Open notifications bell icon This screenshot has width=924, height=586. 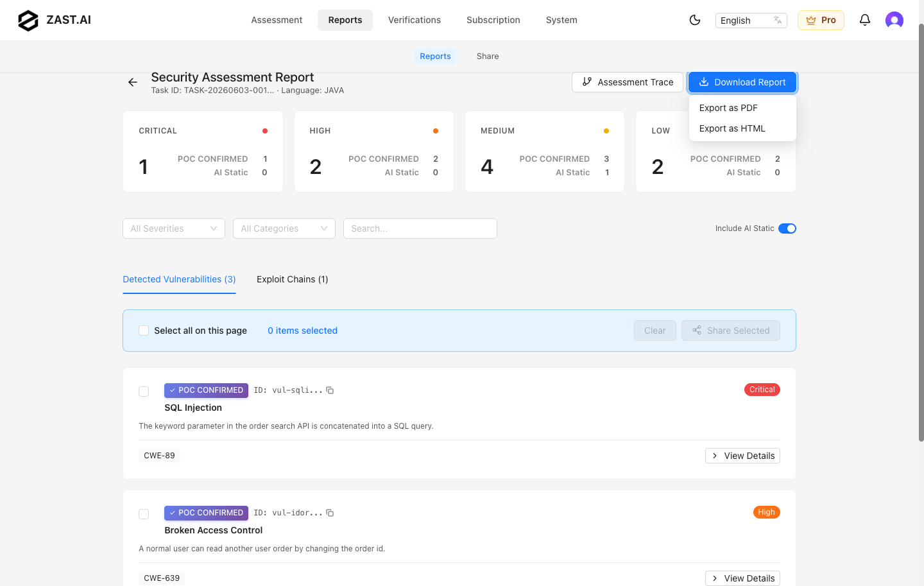[865, 20]
